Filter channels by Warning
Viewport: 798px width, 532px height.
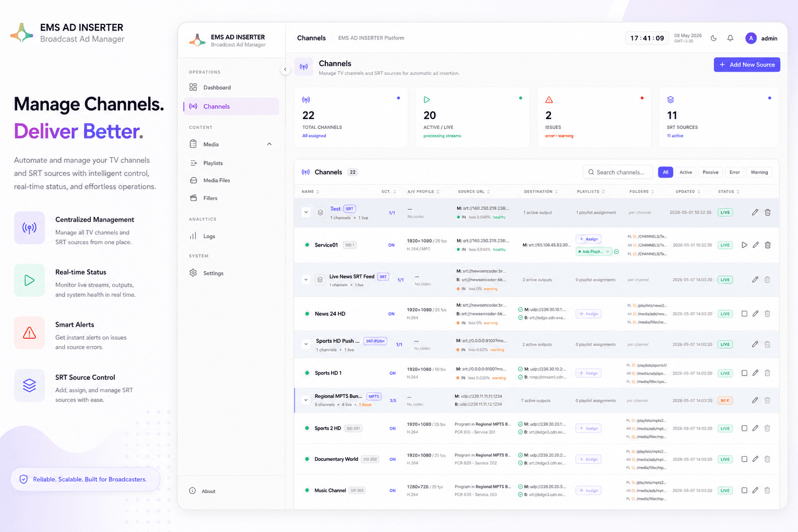pos(759,172)
